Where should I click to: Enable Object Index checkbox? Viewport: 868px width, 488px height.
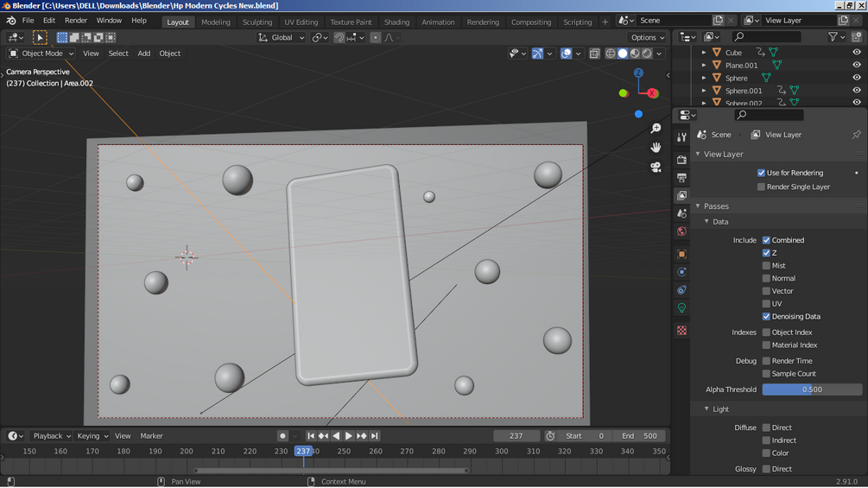click(766, 333)
